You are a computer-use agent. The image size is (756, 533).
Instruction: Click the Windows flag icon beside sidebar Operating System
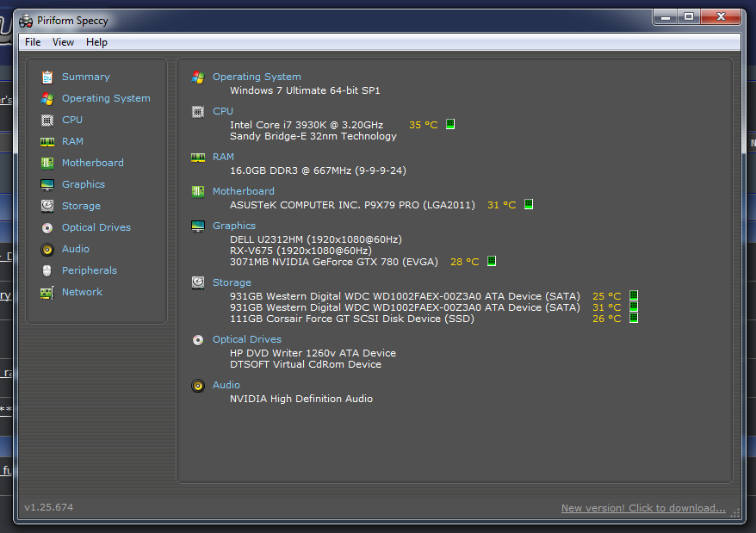(x=47, y=99)
